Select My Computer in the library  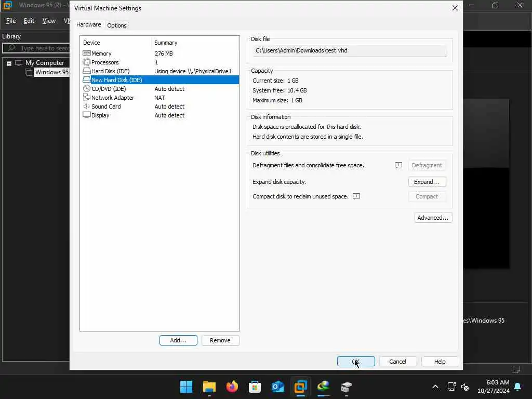(45, 63)
